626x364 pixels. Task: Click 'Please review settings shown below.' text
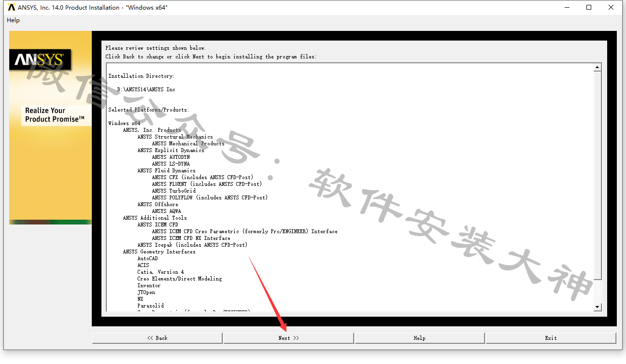[x=156, y=48]
